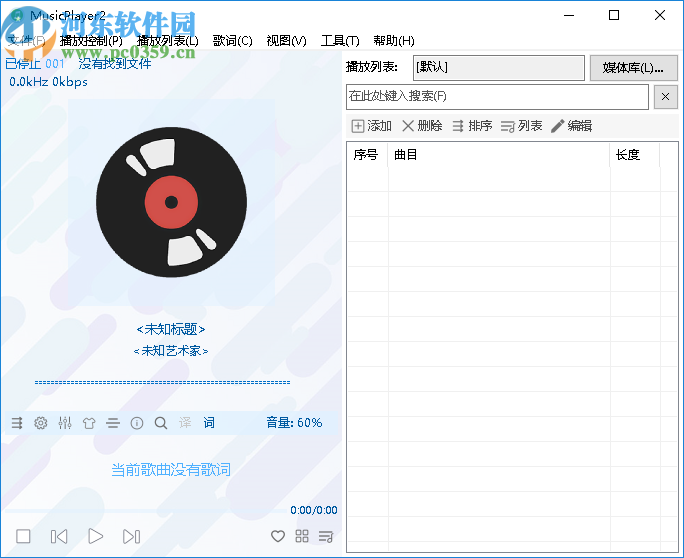Screen dimensions: 684x558
Task: Open the 歌词(C) menu
Action: click(x=233, y=41)
